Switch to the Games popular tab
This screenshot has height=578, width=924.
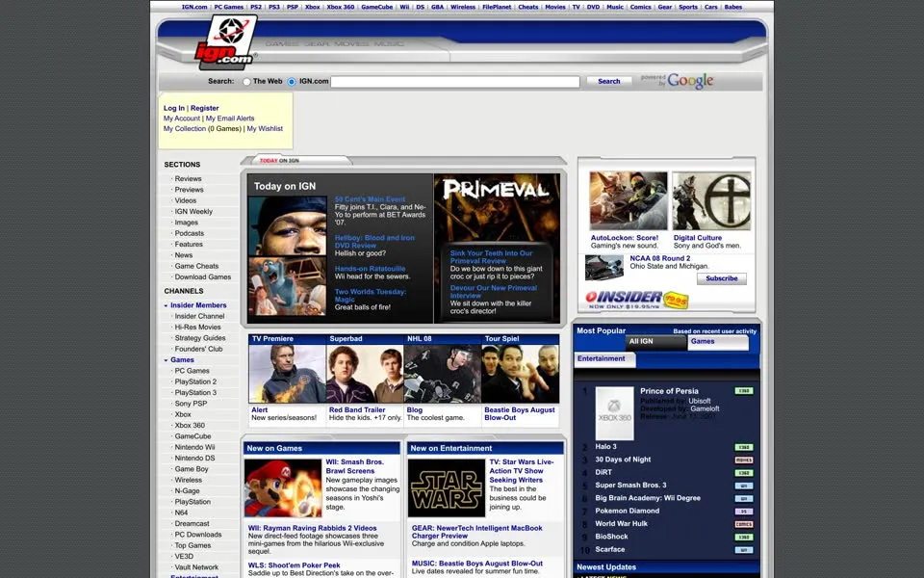point(718,341)
